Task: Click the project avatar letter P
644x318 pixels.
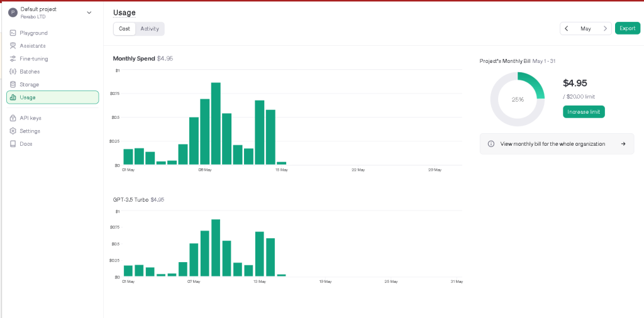Action: [13, 13]
